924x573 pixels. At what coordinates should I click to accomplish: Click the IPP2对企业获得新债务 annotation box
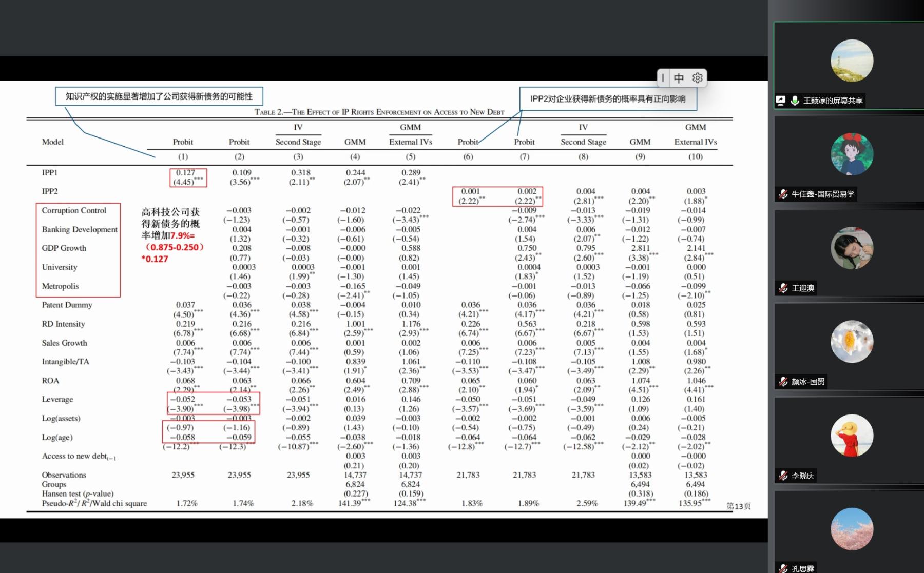[x=608, y=98]
